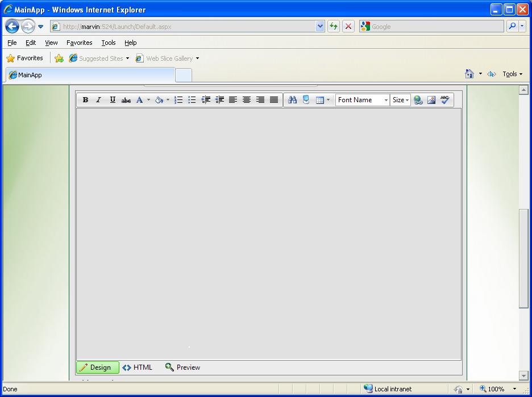This screenshot has width=532, height=397.
Task: Open the command bar Tools dropdown
Action: coord(512,74)
